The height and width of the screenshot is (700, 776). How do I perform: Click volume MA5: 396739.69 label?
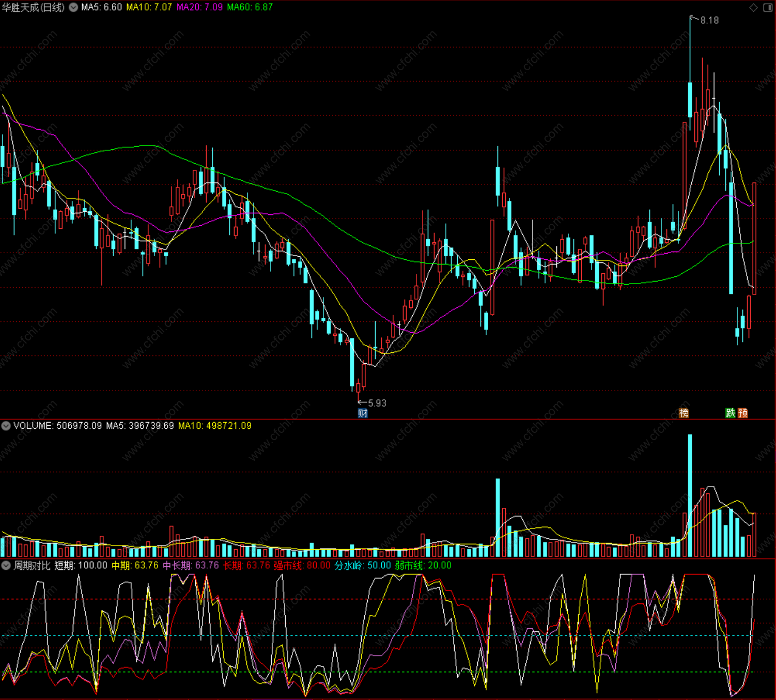[140, 426]
